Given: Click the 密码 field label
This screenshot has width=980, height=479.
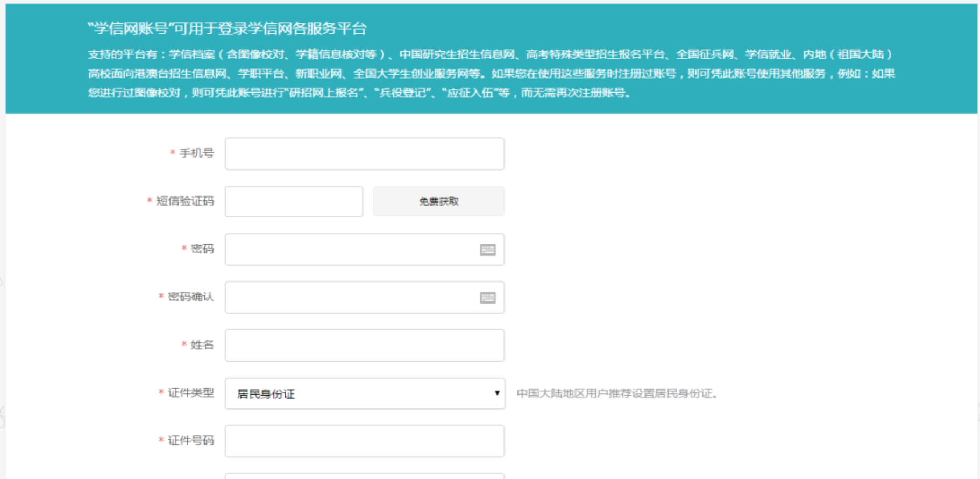Looking at the screenshot, I should [202, 249].
